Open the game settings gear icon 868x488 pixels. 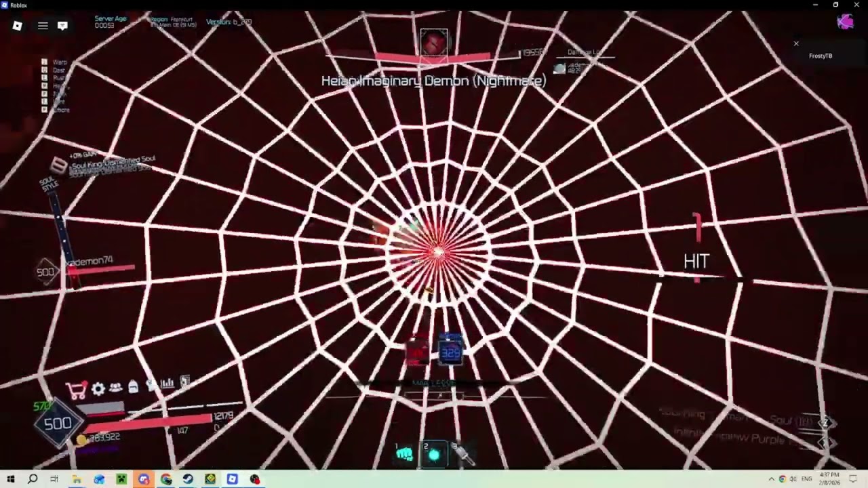click(98, 388)
